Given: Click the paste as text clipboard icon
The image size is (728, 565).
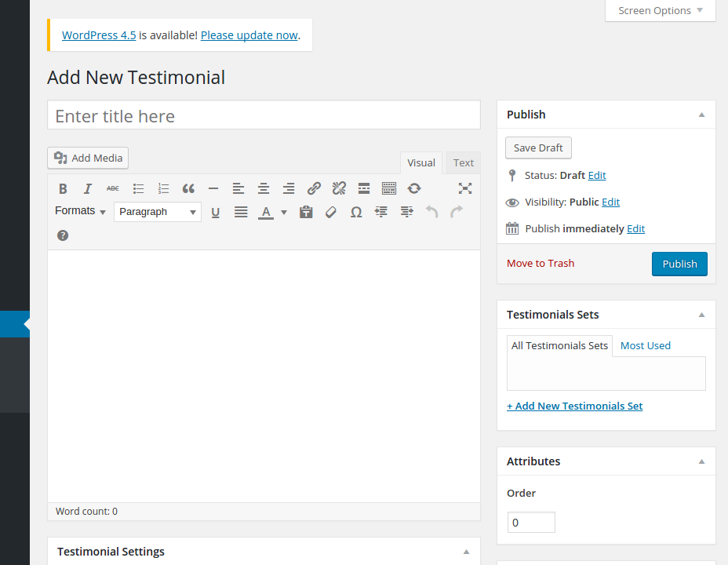Looking at the screenshot, I should tap(306, 212).
